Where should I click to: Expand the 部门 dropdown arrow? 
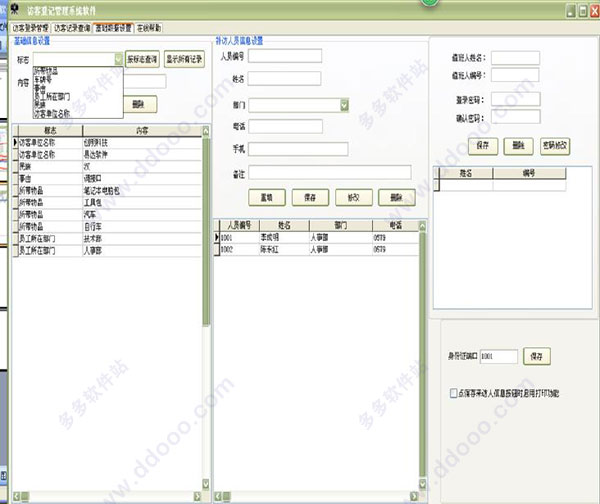tap(344, 105)
